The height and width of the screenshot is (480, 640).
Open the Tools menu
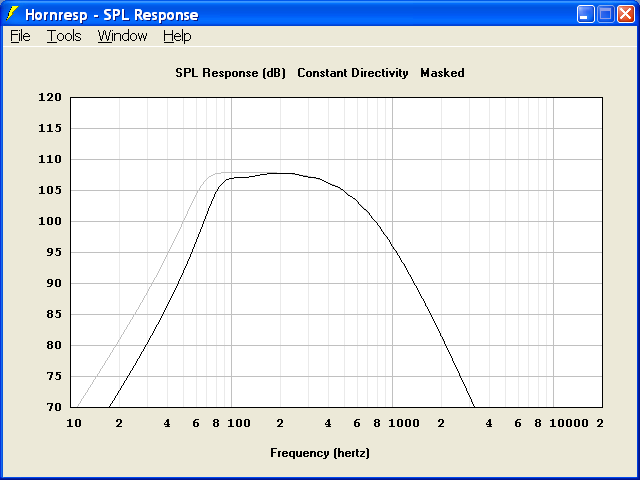[64, 36]
